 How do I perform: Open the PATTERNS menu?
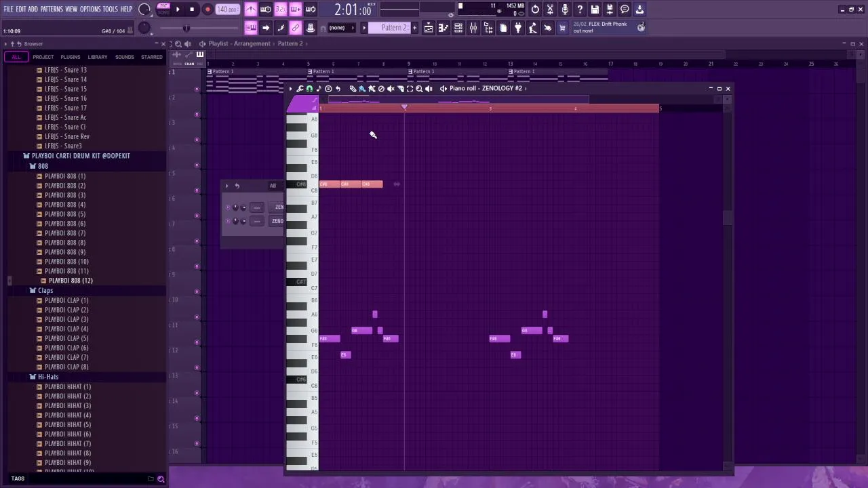52,9
